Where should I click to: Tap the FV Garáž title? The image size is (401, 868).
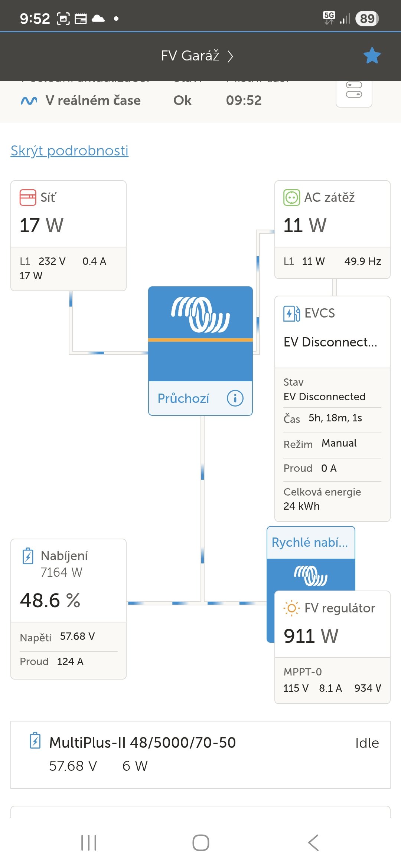coord(190,56)
